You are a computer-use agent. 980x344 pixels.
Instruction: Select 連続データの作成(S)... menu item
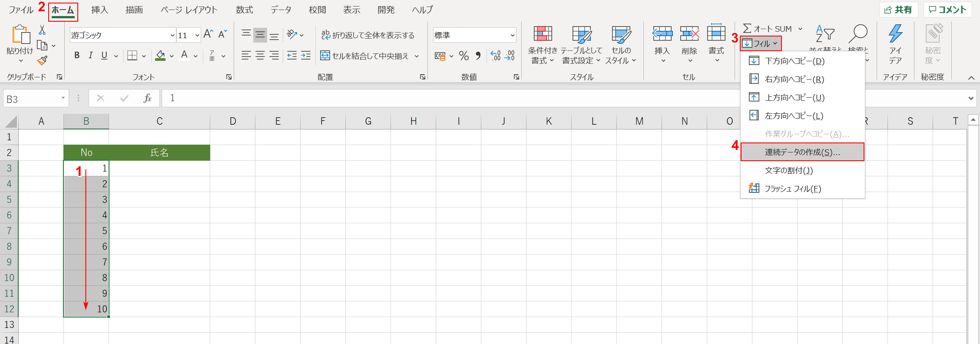[x=802, y=152]
